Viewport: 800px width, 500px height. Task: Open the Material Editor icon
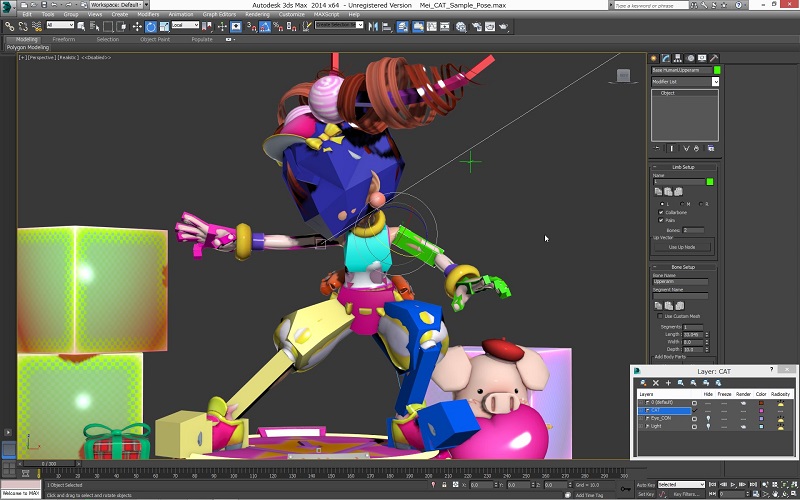[461, 27]
